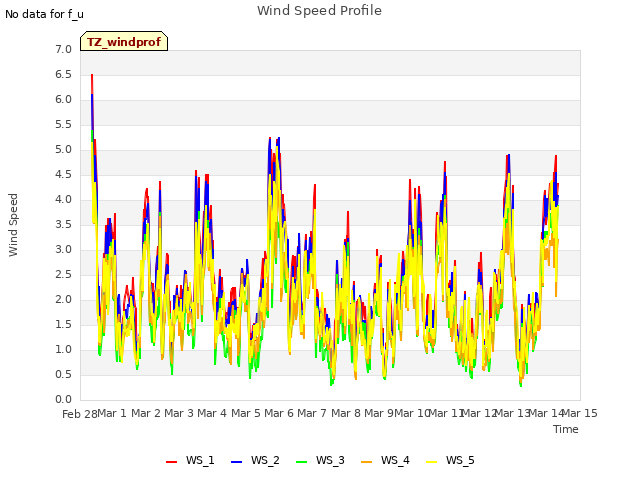Click the Wind Speed Profile chart title
The image size is (640, 480).
pos(319,11)
